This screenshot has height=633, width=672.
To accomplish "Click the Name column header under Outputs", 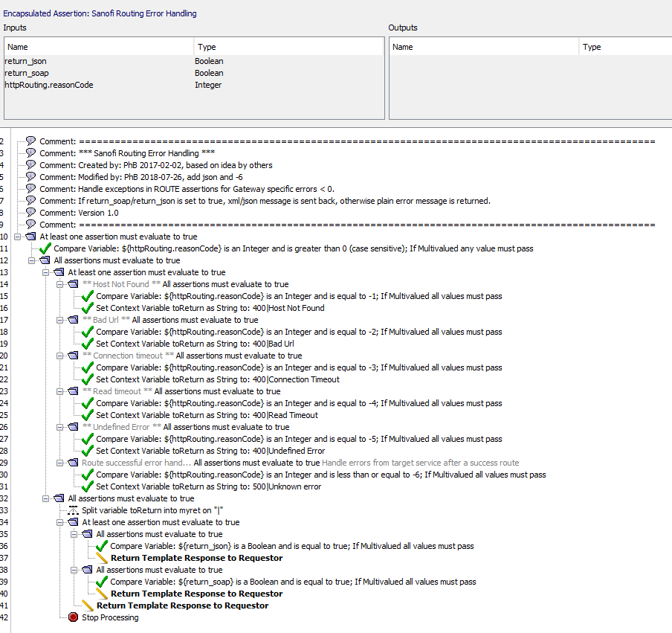I will pos(483,46).
